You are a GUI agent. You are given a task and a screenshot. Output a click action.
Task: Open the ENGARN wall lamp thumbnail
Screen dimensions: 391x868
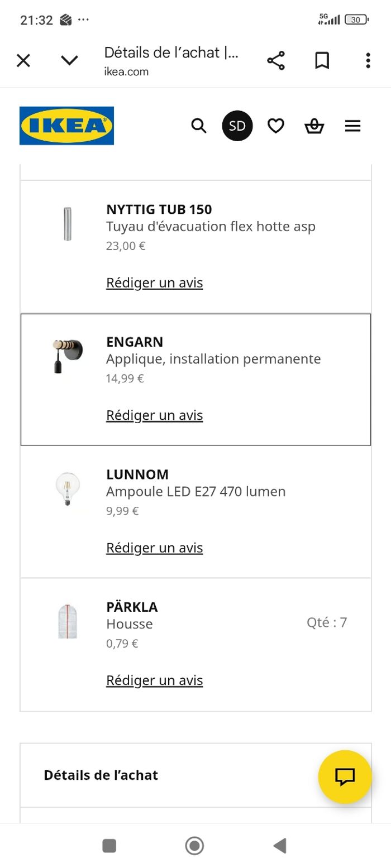coord(68,356)
